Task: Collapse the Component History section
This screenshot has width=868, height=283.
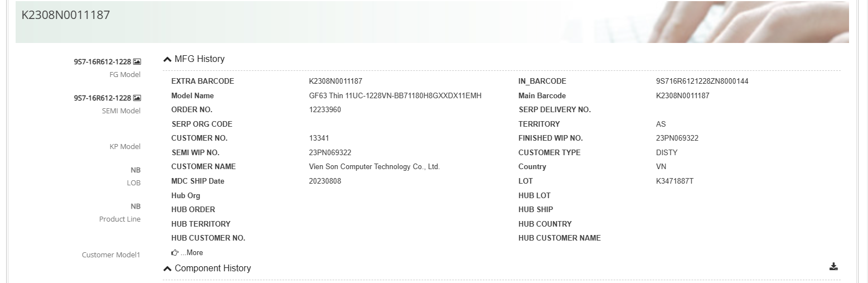Action: coord(168,268)
